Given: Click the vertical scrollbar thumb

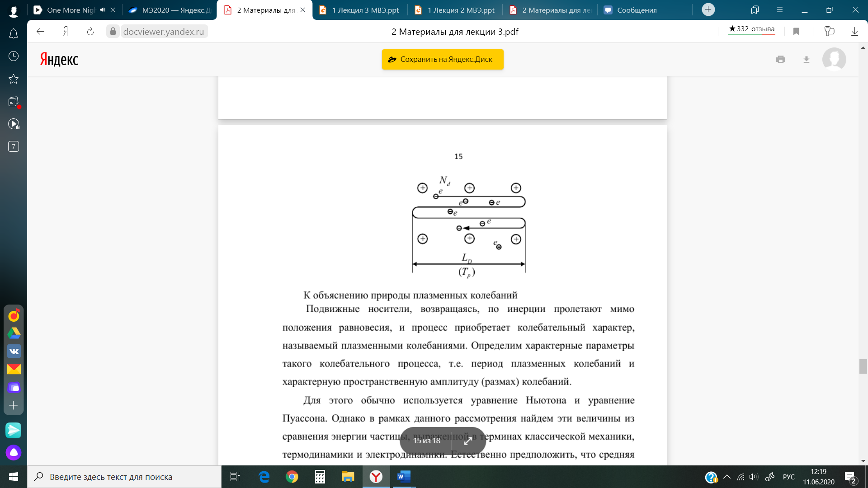Looking at the screenshot, I should [x=863, y=366].
